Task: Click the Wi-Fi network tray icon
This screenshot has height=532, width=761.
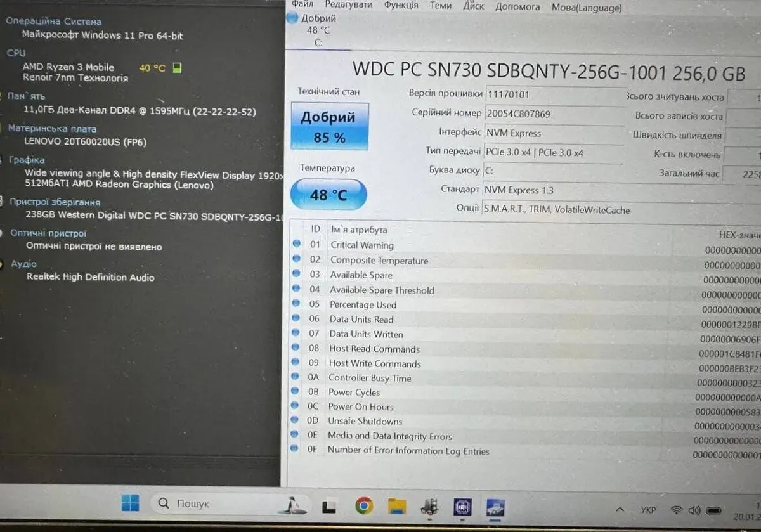Action: (x=677, y=510)
